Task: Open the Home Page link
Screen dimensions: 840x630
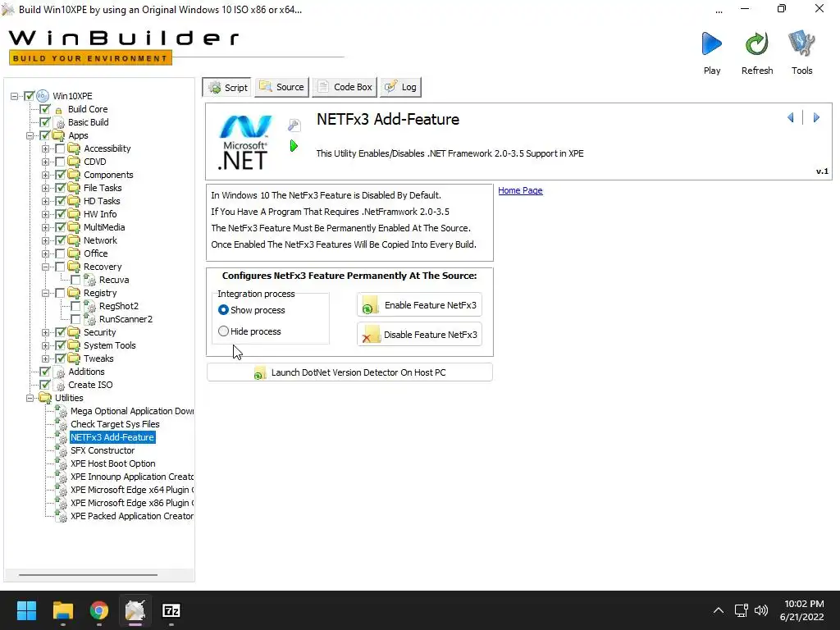Action: coord(520,190)
